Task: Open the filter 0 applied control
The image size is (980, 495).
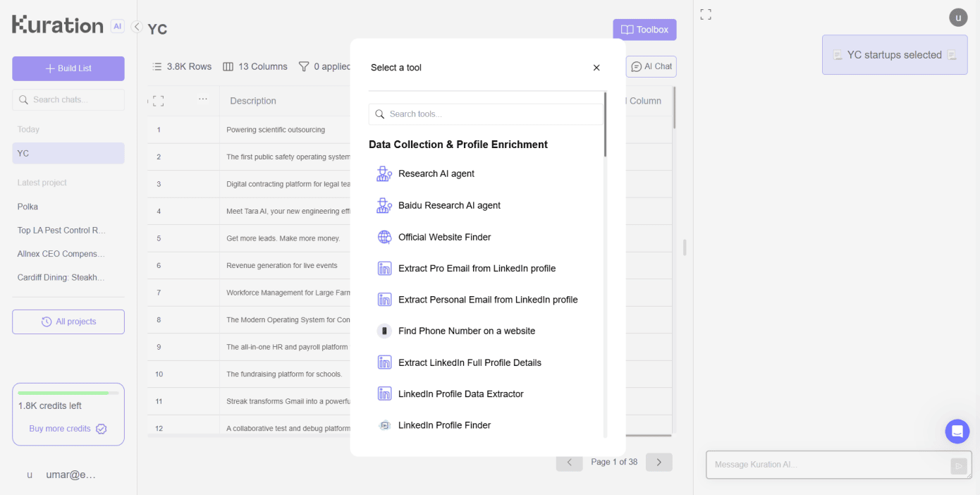Action: click(324, 66)
